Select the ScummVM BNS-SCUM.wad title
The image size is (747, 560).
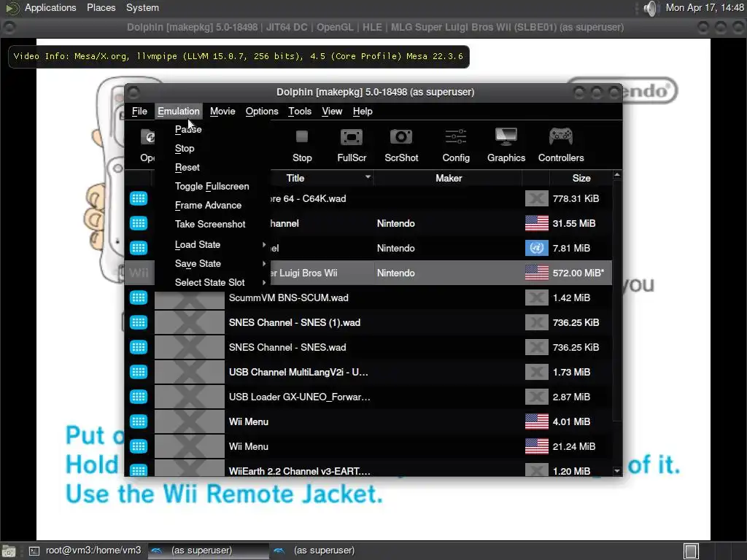tap(289, 298)
